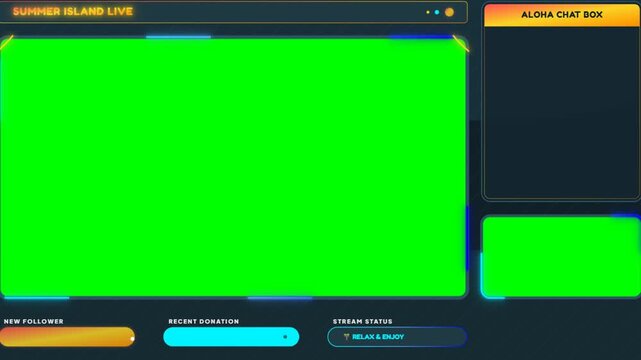Click the palm tree icon in stream status

click(346, 337)
